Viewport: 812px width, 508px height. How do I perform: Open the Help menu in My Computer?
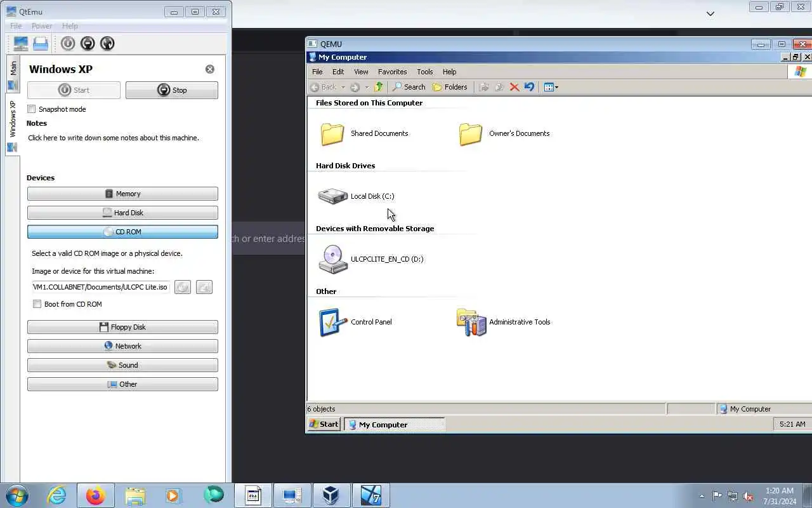449,72
